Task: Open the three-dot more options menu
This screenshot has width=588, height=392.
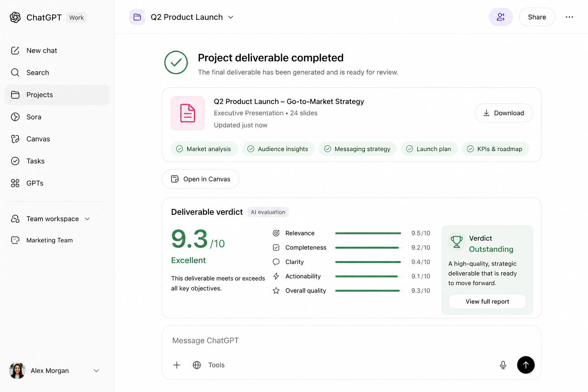Action: pos(569,17)
